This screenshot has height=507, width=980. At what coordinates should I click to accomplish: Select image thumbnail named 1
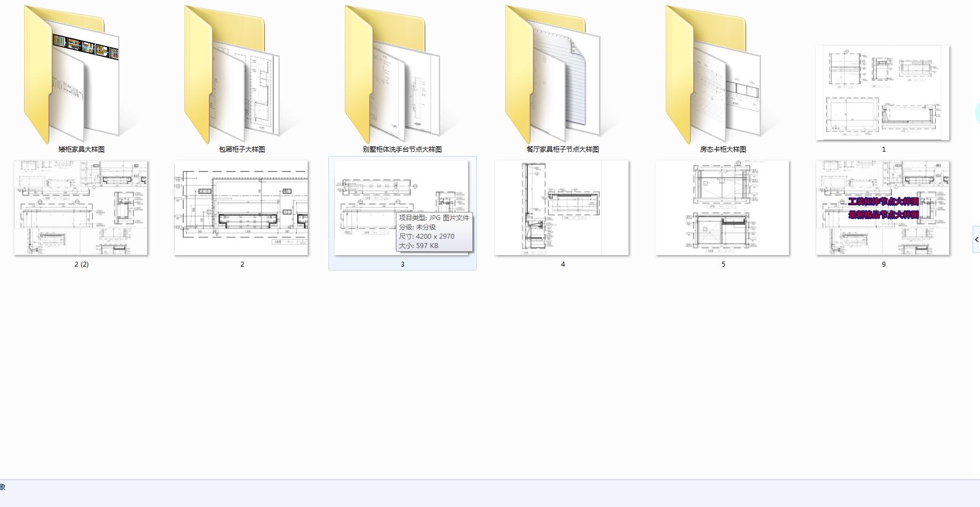(883, 93)
